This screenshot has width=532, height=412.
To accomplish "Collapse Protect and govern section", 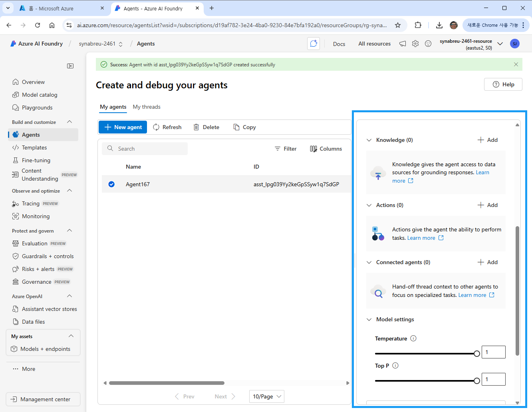I will [69, 231].
